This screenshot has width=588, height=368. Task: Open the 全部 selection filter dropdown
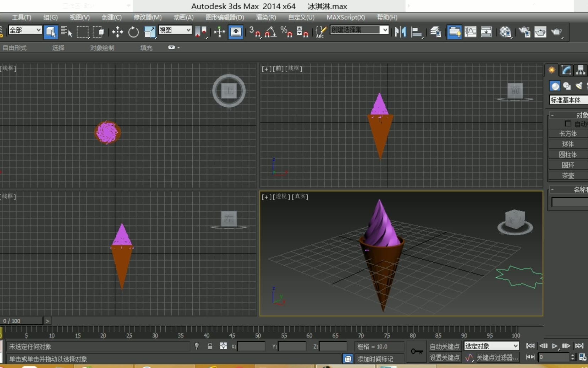pos(25,30)
